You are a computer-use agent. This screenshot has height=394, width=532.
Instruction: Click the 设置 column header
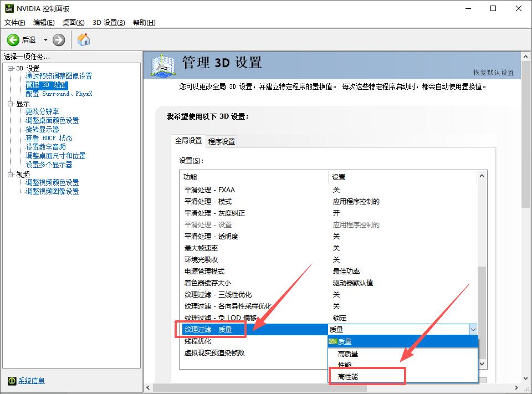pyautogui.click(x=403, y=177)
